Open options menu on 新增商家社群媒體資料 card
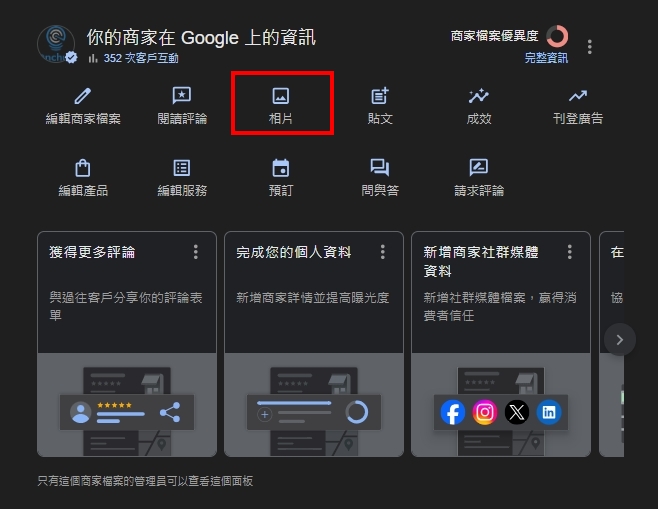658x509 pixels. pyautogui.click(x=569, y=252)
